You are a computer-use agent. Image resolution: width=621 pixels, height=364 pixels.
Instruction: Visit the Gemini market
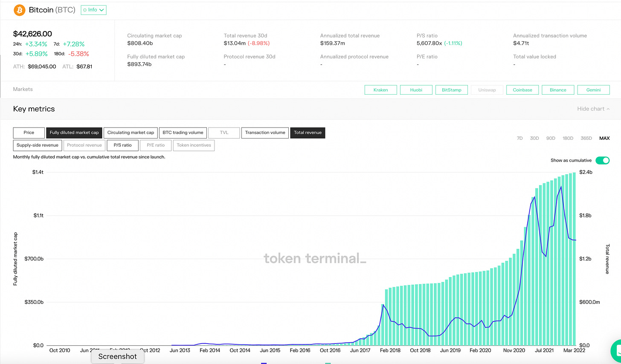pos(593,90)
